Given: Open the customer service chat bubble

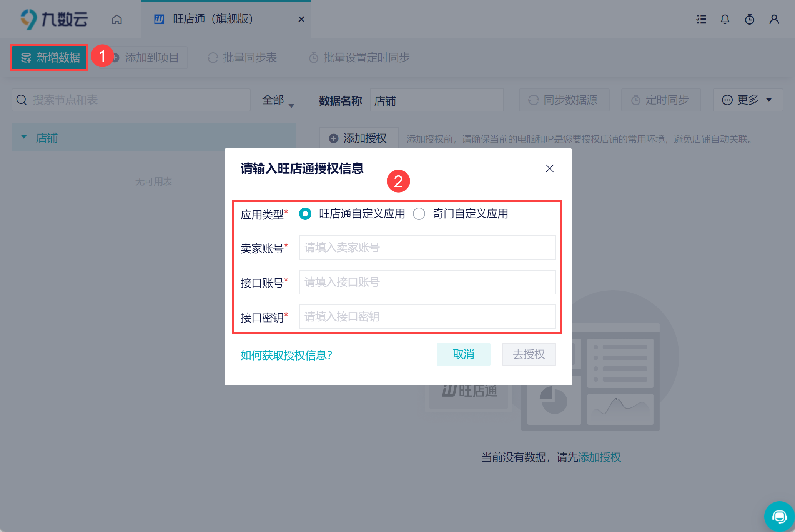Looking at the screenshot, I should [x=779, y=517].
